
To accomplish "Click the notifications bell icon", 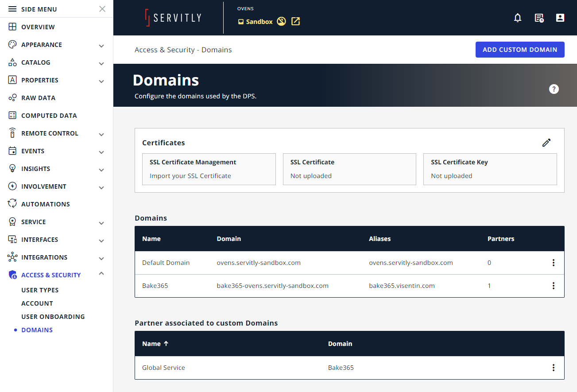I will tap(518, 18).
